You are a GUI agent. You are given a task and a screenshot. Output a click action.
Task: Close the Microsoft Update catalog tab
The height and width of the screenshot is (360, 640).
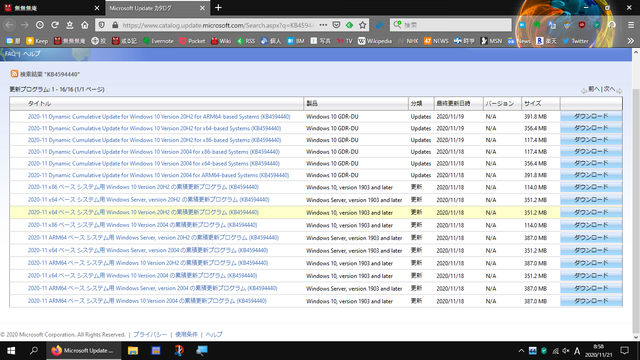click(x=202, y=8)
